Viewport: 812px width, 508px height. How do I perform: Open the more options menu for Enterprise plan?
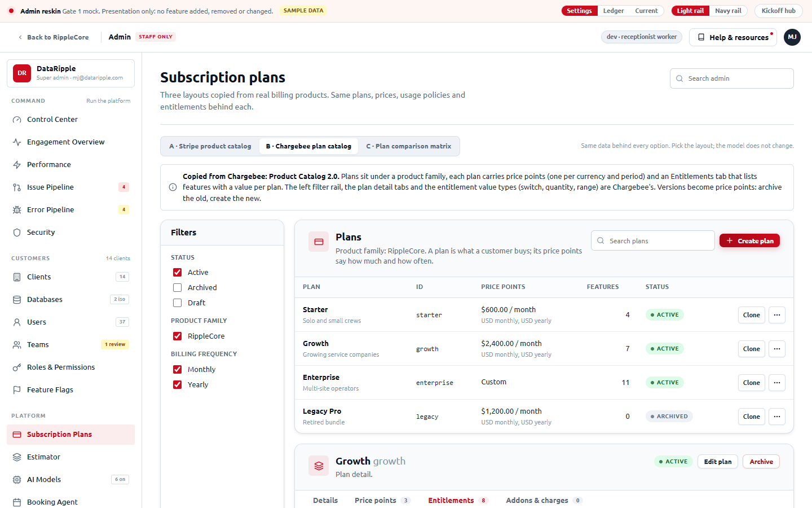(x=777, y=383)
